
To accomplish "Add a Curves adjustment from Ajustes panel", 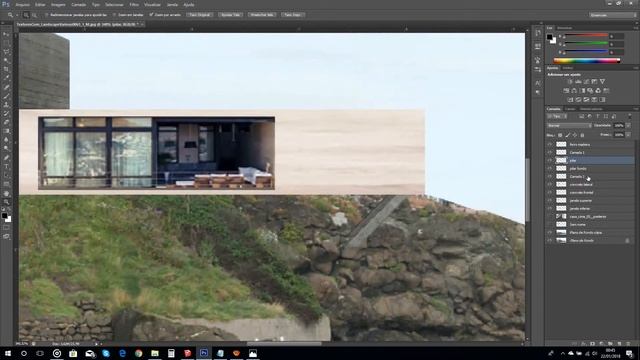I will click(586, 82).
